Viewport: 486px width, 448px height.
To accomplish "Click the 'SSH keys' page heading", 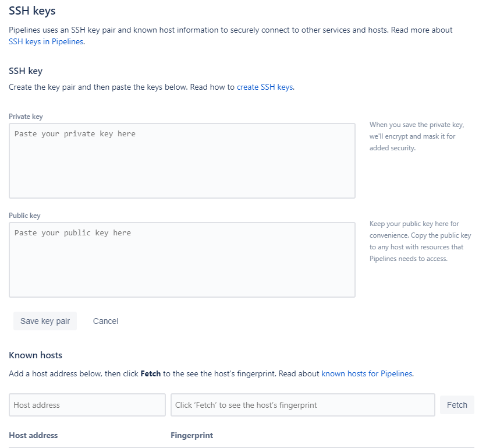I will tap(32, 11).
